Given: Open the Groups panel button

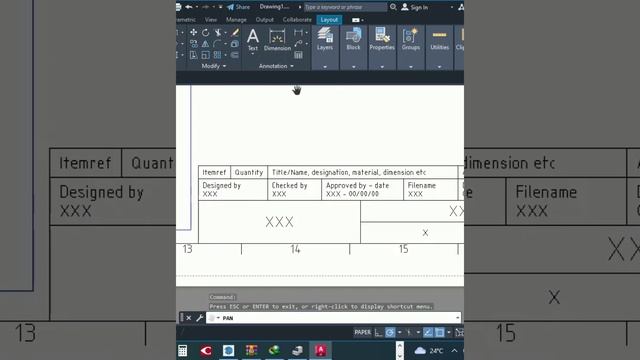Looking at the screenshot, I should 411,39.
